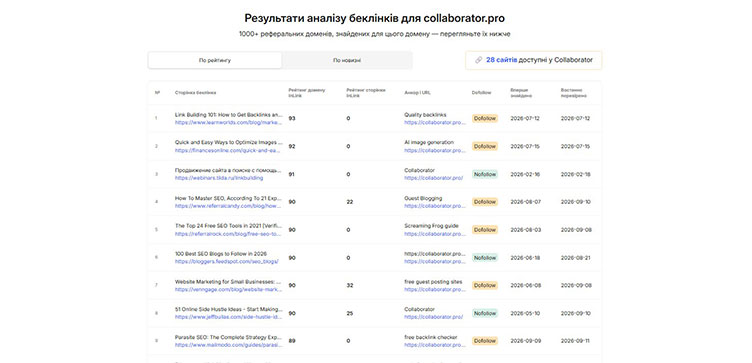
Task: Switch to the 'По рейтингу' tab
Action: (215, 60)
